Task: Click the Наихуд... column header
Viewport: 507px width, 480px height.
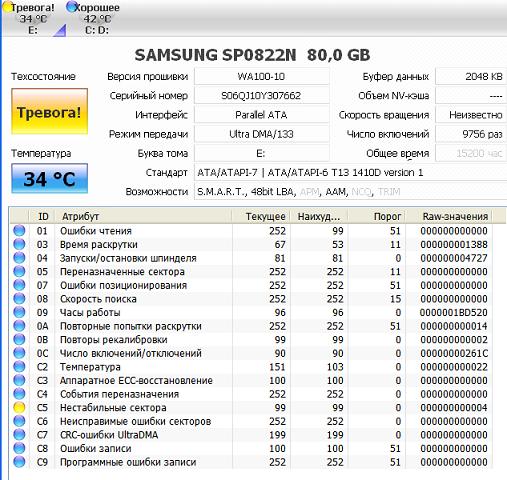Action: pyautogui.click(x=319, y=216)
